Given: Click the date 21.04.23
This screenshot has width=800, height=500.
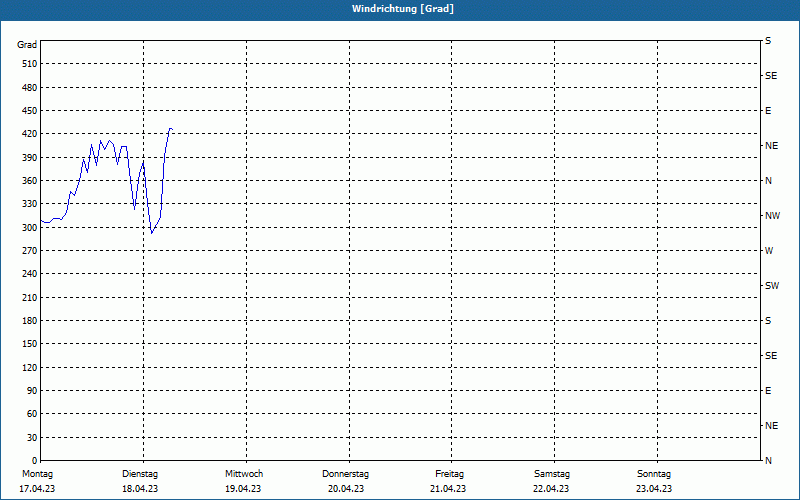Looking at the screenshot, I should 448,489.
